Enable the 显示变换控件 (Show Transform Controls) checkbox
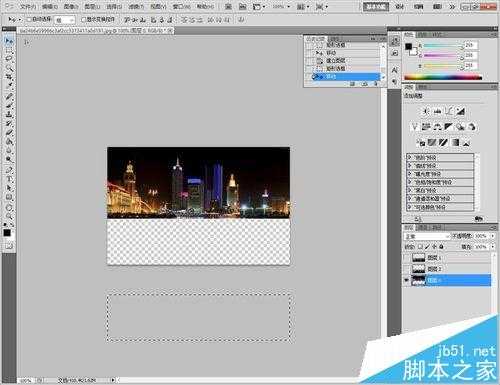The width and height of the screenshot is (500, 385). click(x=84, y=20)
